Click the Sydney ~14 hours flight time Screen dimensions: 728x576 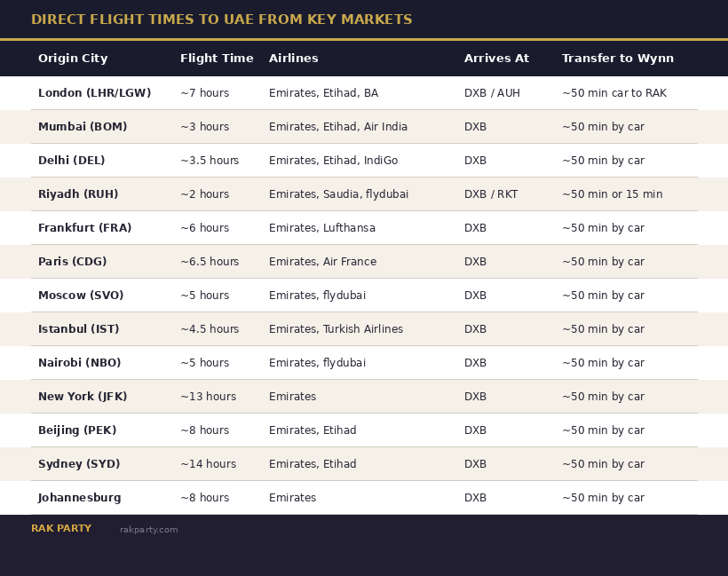(x=208, y=464)
